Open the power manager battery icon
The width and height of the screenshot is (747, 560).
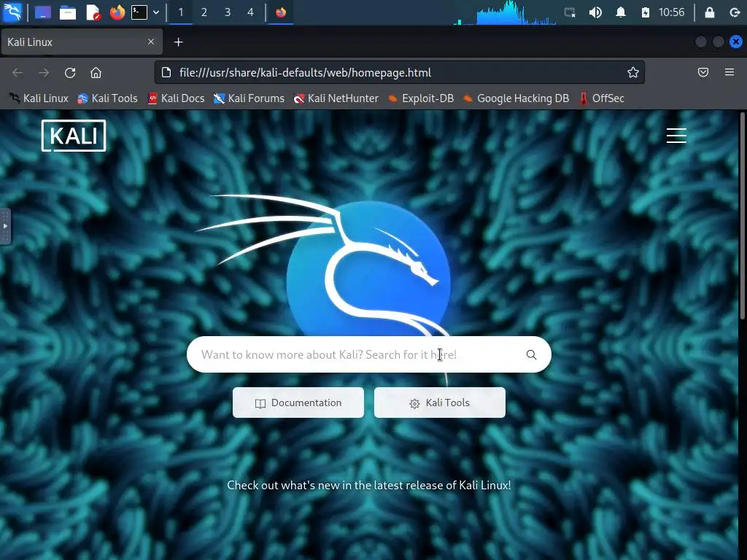coord(645,12)
